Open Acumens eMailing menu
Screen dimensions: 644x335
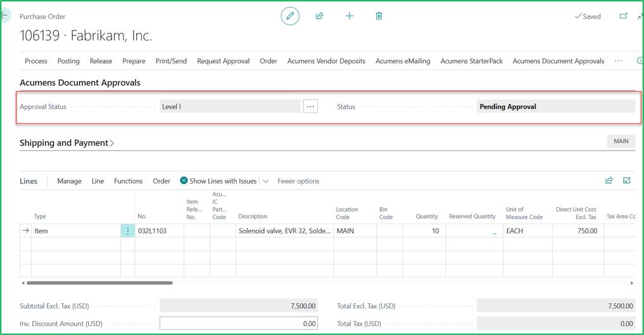(x=403, y=61)
